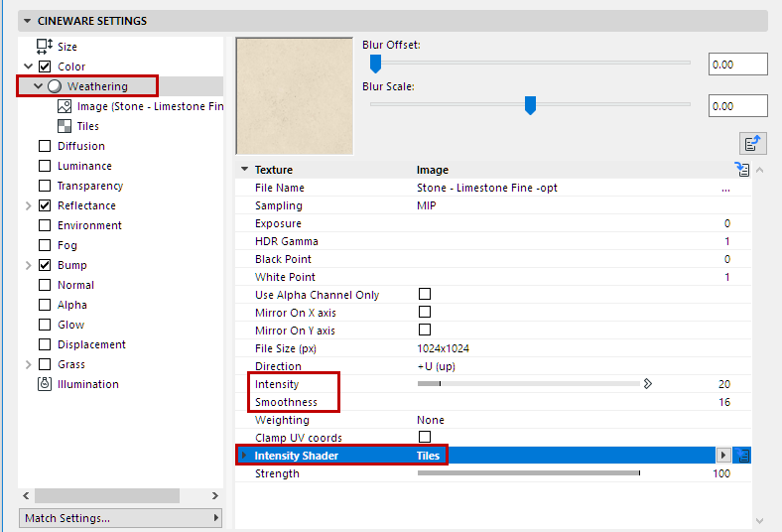
Task: Enable the Normal channel checkbox
Action: 45,285
